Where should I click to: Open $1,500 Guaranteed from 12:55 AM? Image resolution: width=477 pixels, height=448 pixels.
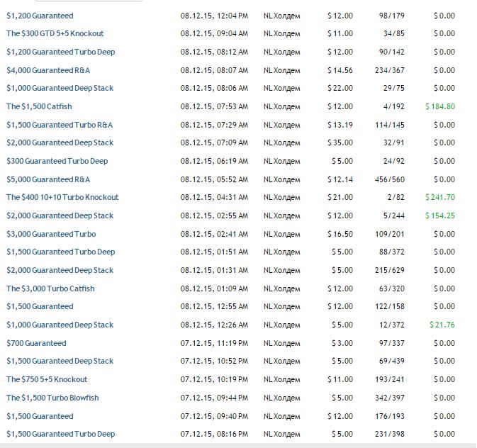[40, 306]
